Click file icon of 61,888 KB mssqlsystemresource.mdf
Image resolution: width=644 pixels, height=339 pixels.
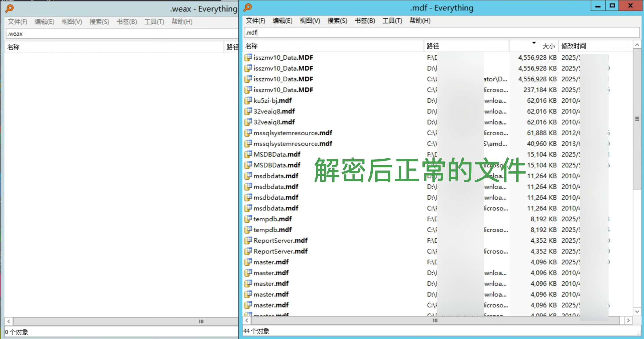coord(248,133)
